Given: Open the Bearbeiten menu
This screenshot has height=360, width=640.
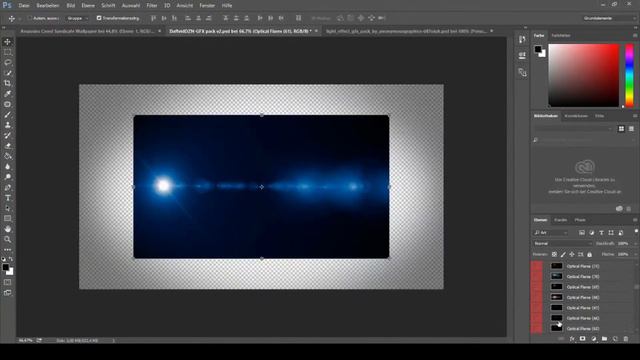Looking at the screenshot, I should (x=48, y=6).
